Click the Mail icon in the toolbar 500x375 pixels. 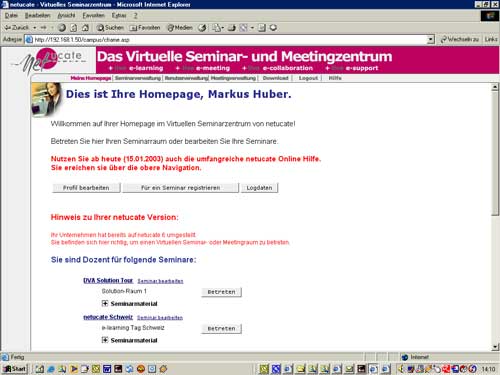tap(217, 28)
